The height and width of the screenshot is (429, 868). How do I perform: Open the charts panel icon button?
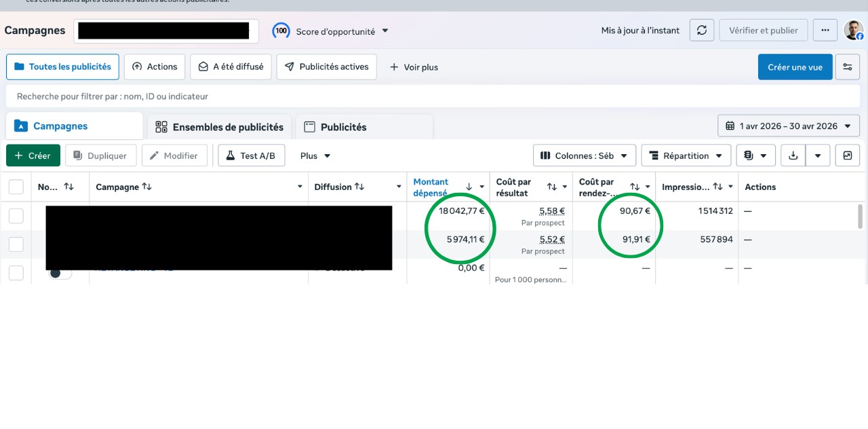coord(848,155)
